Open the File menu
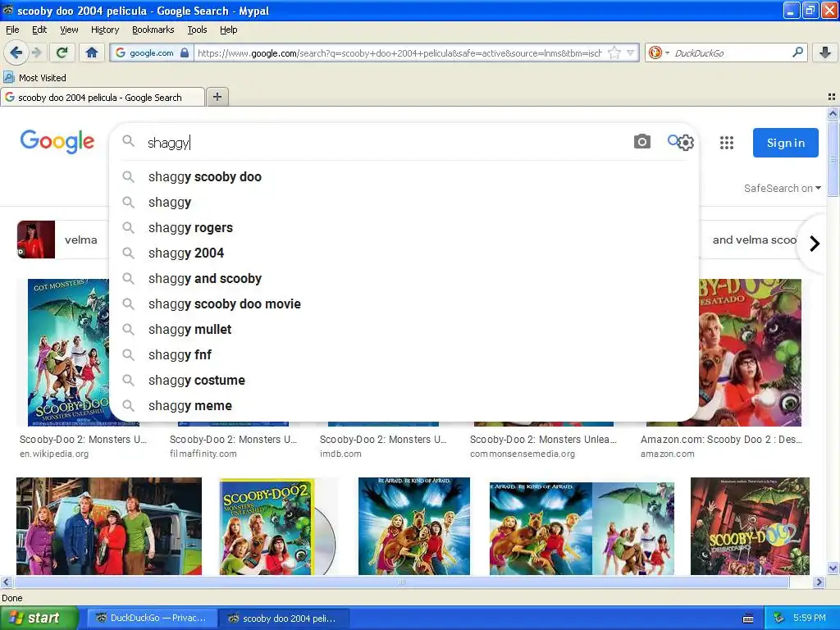Screen dimensions: 840x630 (12, 30)
